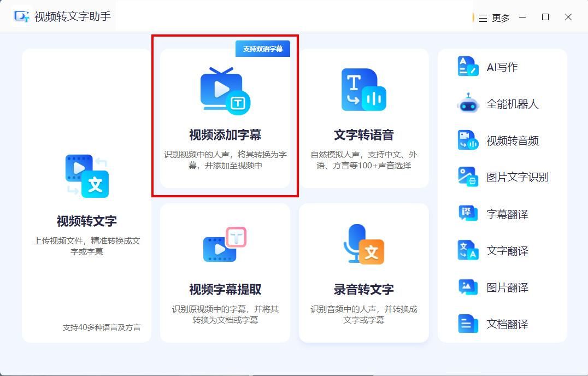This screenshot has width=588, height=376.
Task: Open the 文字转语音 title
Action: (364, 134)
